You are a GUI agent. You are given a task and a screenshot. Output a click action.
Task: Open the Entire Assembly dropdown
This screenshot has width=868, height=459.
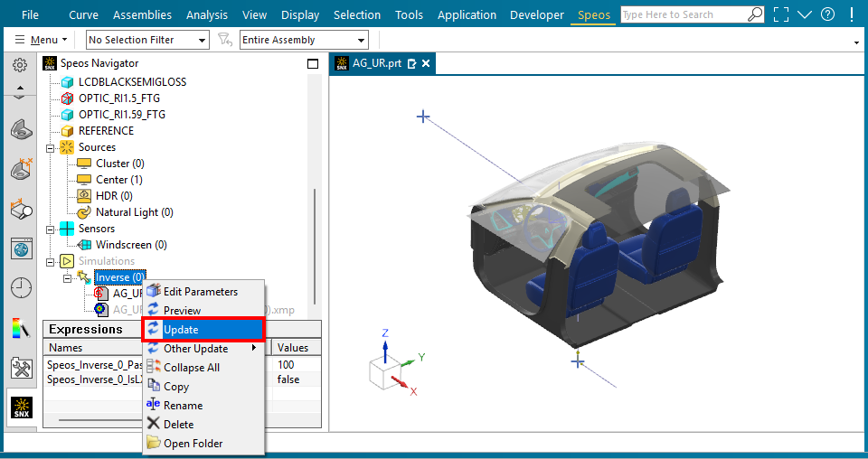coord(304,40)
